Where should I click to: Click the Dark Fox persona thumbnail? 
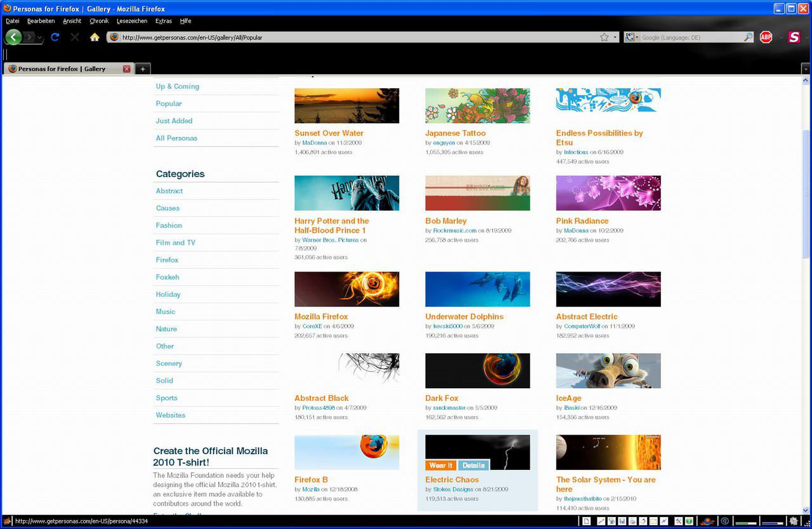(x=478, y=370)
